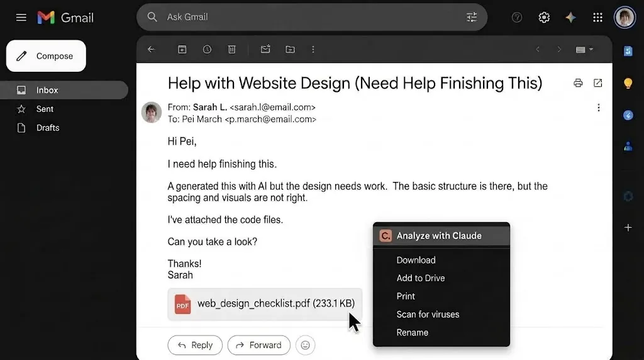
Task: Click the Gemini sparkle icon
Action: [x=570, y=17]
